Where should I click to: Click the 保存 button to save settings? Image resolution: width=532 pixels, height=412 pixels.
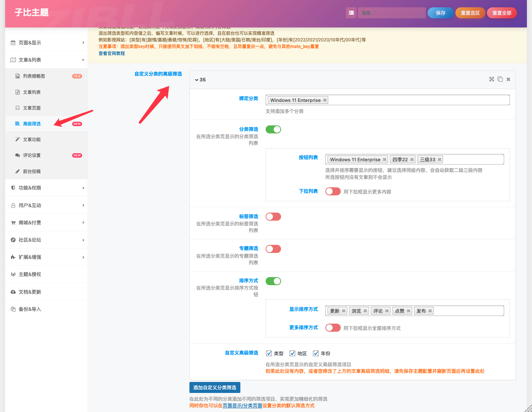(440, 12)
